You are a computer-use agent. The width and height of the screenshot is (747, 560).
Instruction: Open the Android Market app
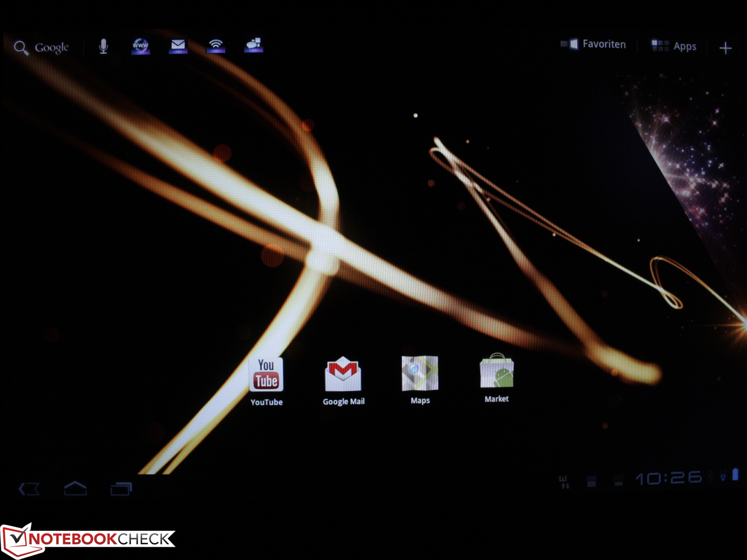click(496, 378)
